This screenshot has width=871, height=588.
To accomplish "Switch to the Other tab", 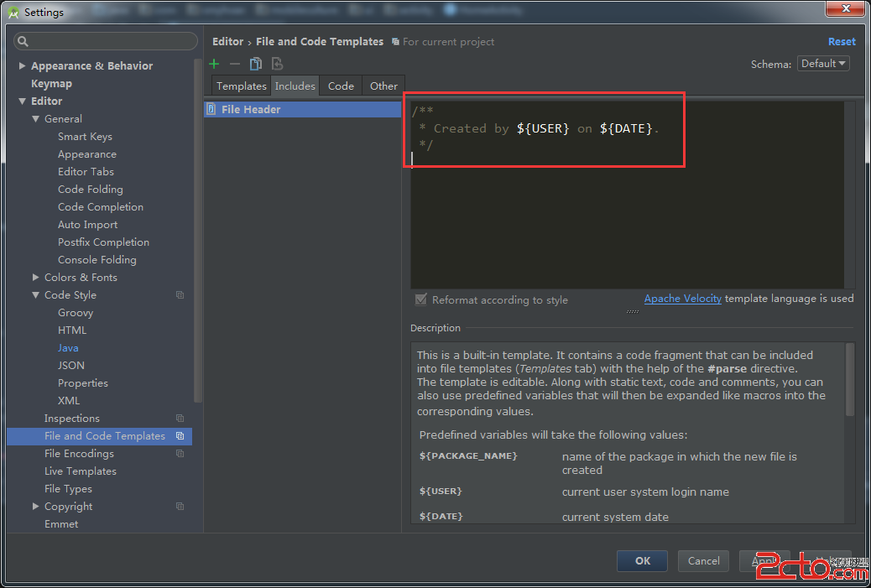I will point(383,86).
